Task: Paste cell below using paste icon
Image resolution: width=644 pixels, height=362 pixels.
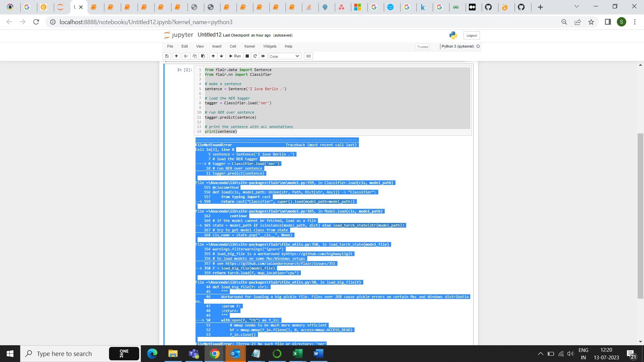Action: click(x=203, y=56)
